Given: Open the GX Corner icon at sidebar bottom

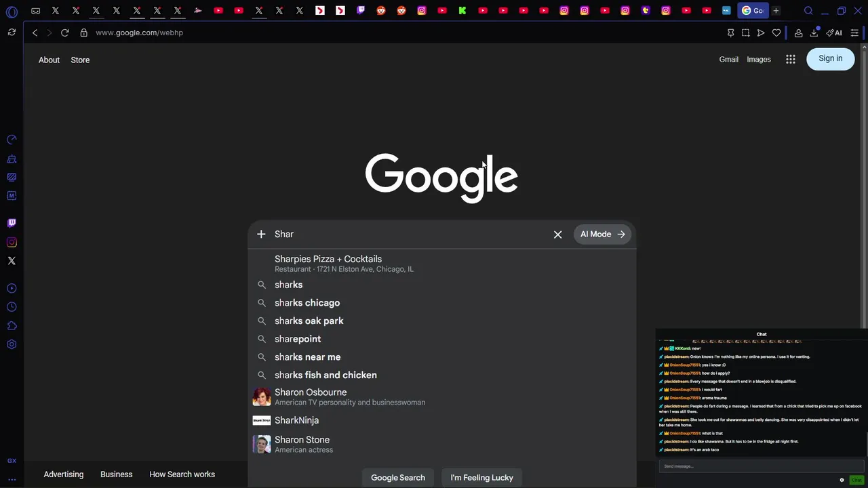Looking at the screenshot, I should (12, 461).
